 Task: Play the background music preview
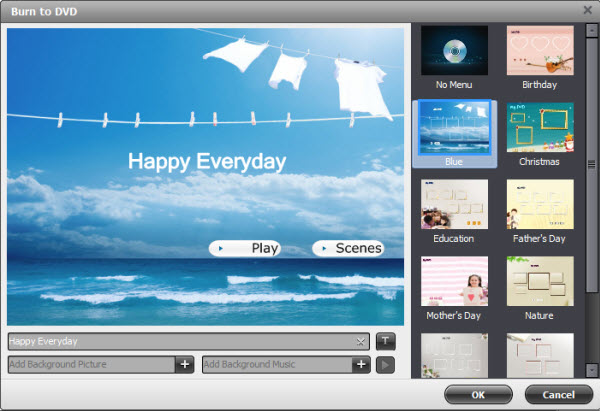point(385,365)
